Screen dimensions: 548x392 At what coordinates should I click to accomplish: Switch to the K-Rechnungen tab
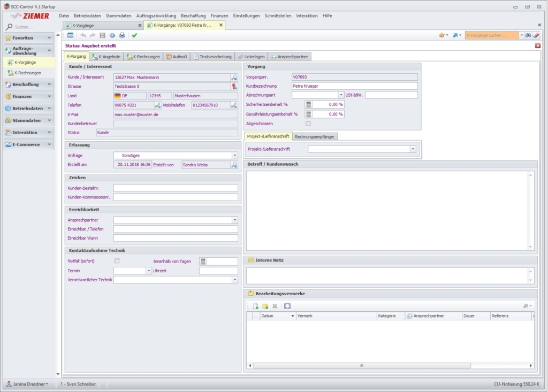[143, 57]
